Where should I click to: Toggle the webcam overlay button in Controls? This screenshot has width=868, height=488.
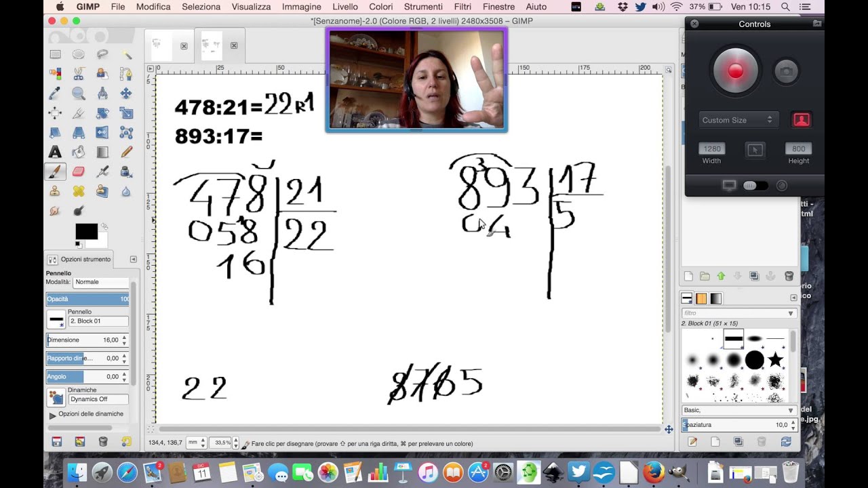pyautogui.click(x=801, y=120)
